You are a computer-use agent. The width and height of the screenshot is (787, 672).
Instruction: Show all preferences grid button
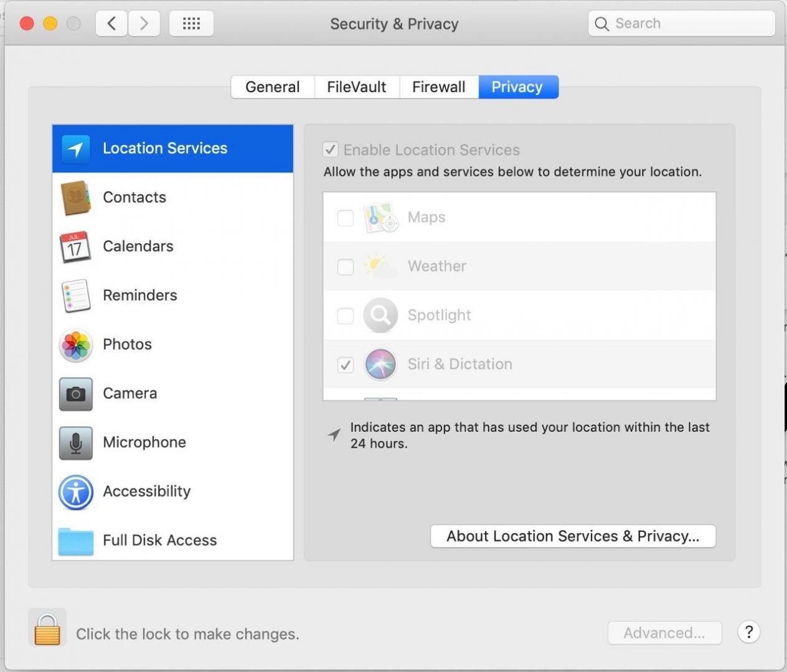191,24
